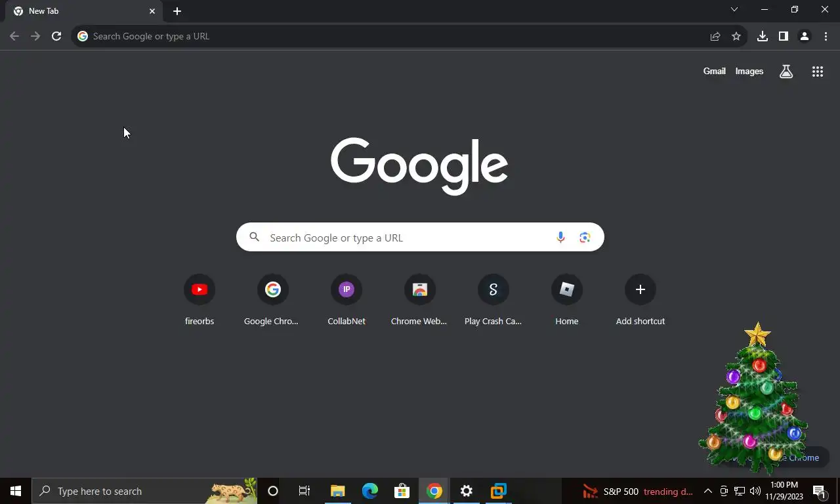Screen dimensions: 840x504
Task: Open the Play Crash shortcut
Action: click(493, 300)
